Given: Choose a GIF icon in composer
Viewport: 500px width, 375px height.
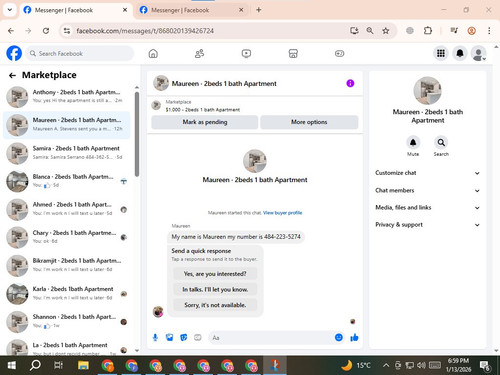Looking at the screenshot, I should pyautogui.click(x=198, y=338).
